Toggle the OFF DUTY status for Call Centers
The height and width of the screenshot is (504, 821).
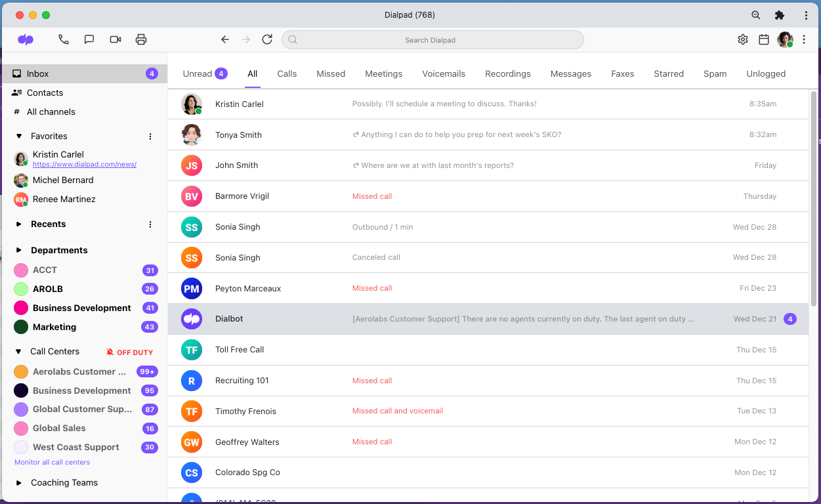tap(129, 352)
